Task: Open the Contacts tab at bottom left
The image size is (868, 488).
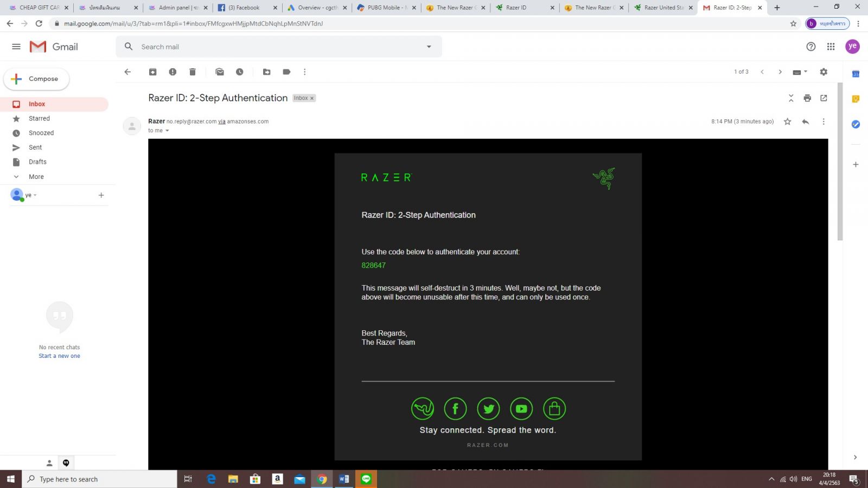Action: click(x=49, y=463)
